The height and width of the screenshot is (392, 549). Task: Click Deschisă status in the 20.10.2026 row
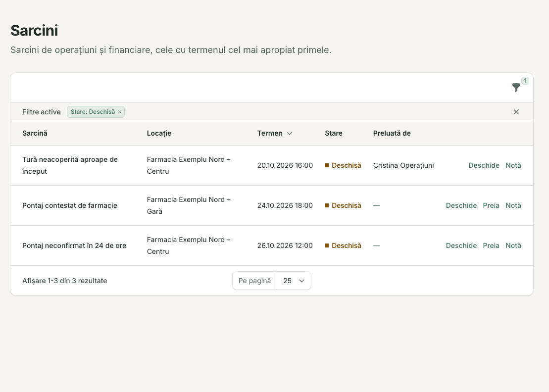[343, 165]
